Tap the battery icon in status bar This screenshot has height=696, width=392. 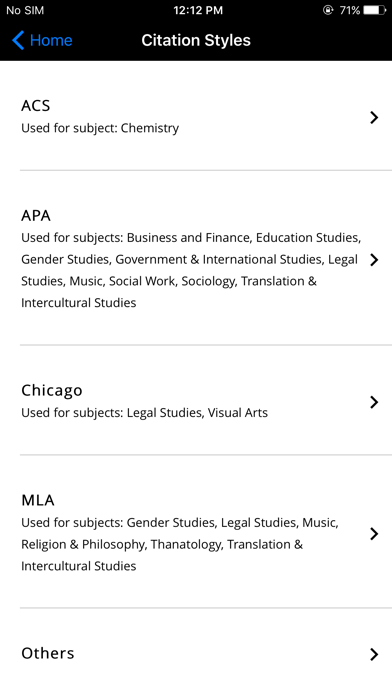(375, 10)
